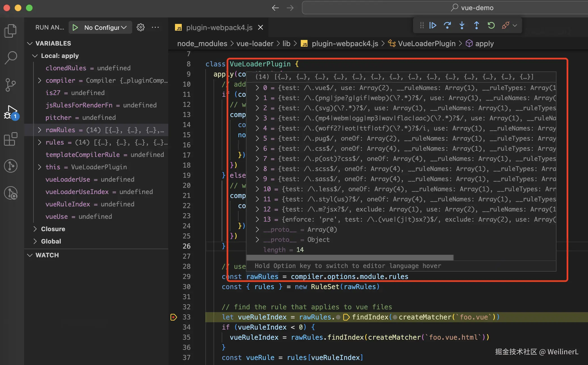Click the vue-loader breadcrumb segment
Viewport: 588px width, 365px height.
(255, 44)
